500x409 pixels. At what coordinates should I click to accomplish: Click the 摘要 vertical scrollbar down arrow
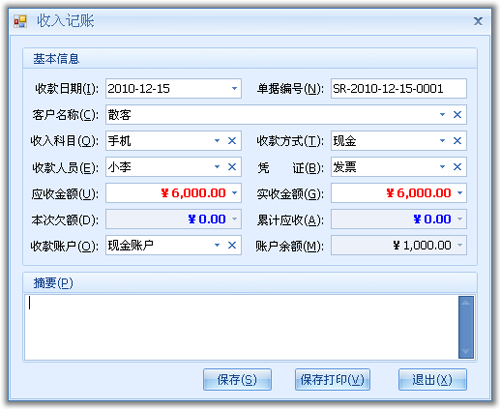466,352
